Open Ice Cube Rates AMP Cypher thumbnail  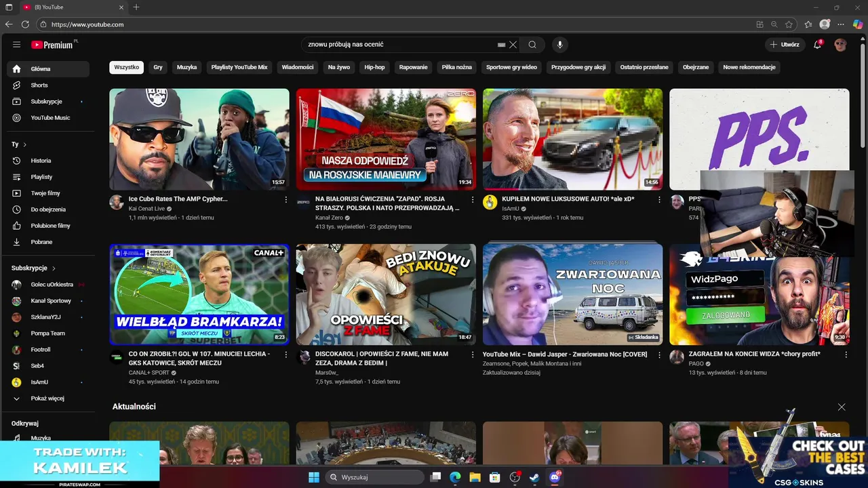tap(199, 139)
